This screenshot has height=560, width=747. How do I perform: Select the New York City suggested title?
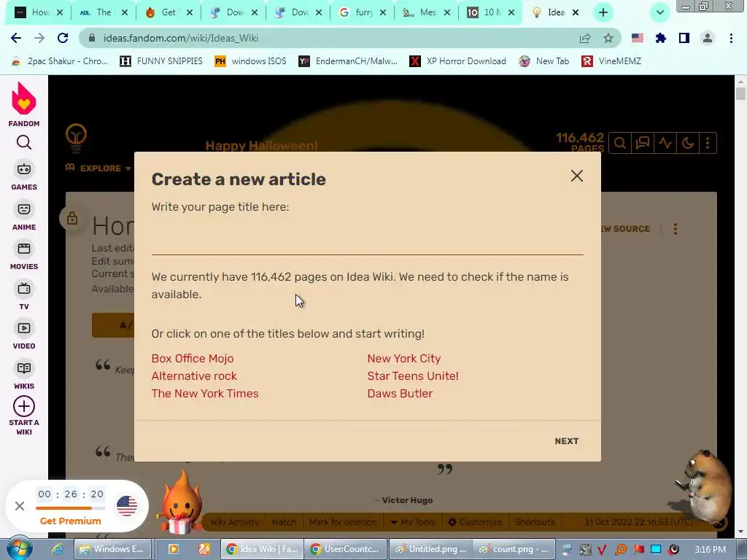point(404,359)
